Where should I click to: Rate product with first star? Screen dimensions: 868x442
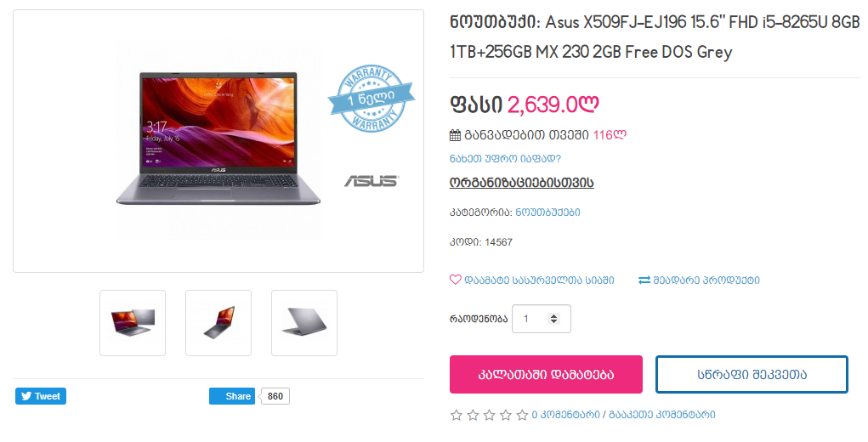457,415
